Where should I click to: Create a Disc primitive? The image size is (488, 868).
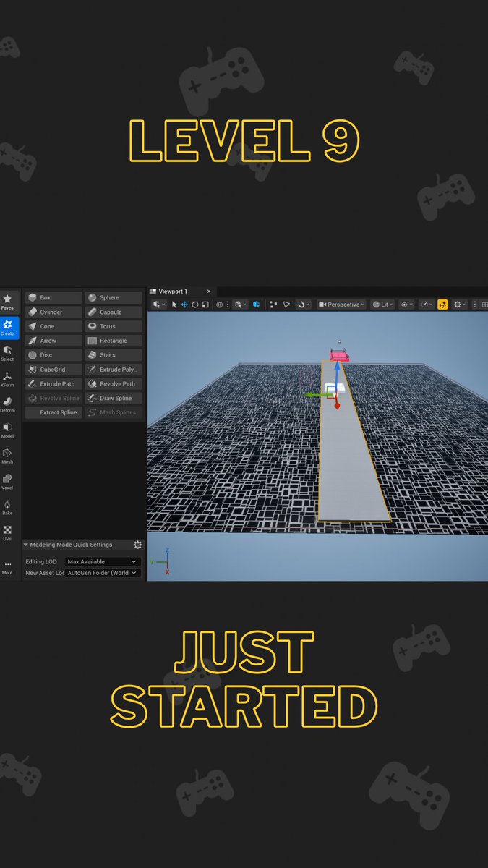(x=53, y=355)
